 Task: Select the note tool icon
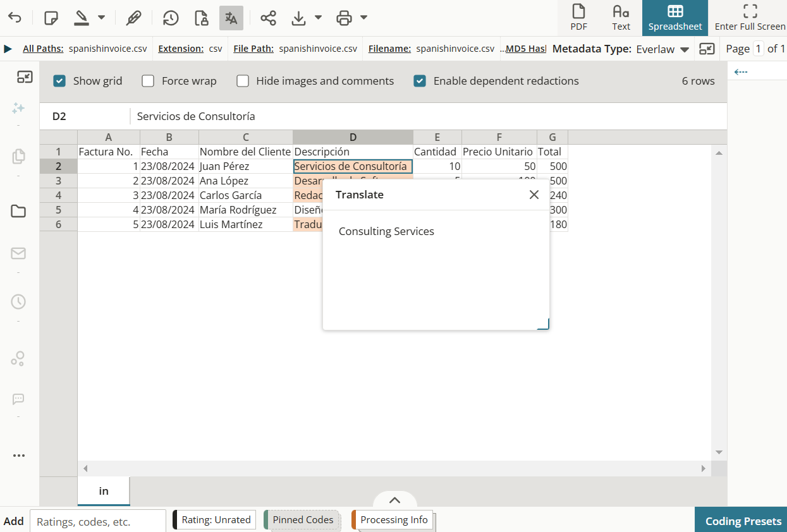[x=51, y=18]
